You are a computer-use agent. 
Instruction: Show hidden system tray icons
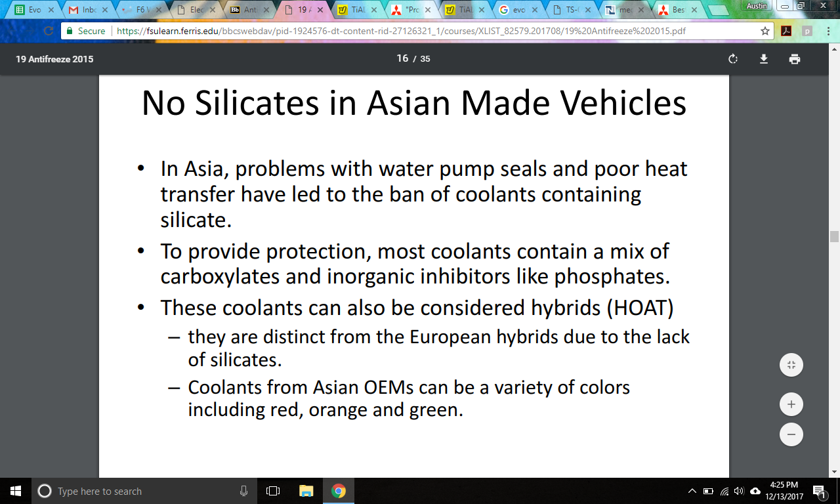[x=692, y=491]
